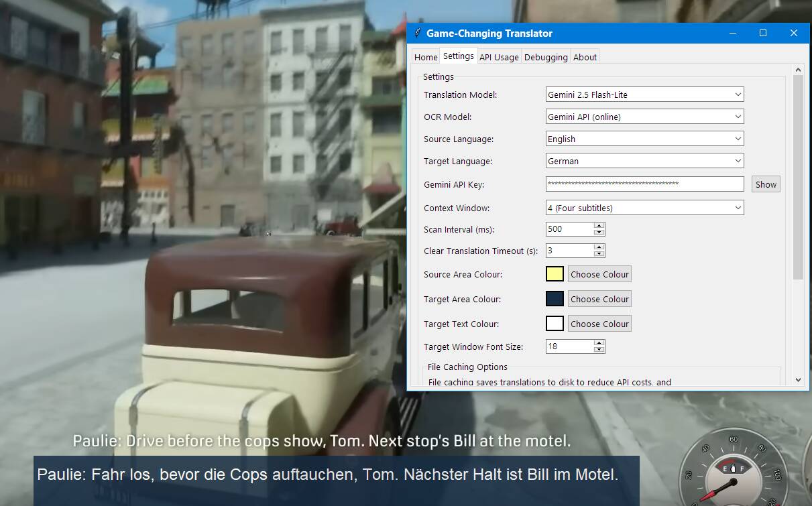Screen dimensions: 812x506
Task: Click the settings scrollbar up arrow
Action: pyautogui.click(x=798, y=70)
